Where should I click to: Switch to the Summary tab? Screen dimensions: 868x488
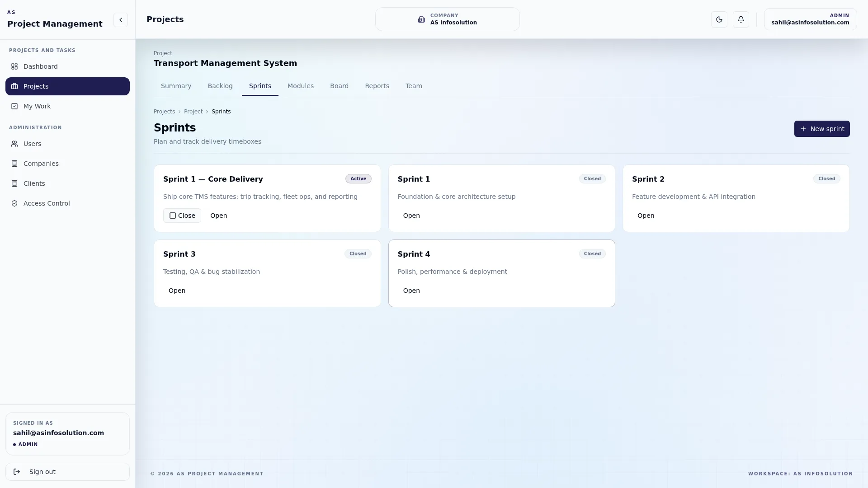[176, 86]
